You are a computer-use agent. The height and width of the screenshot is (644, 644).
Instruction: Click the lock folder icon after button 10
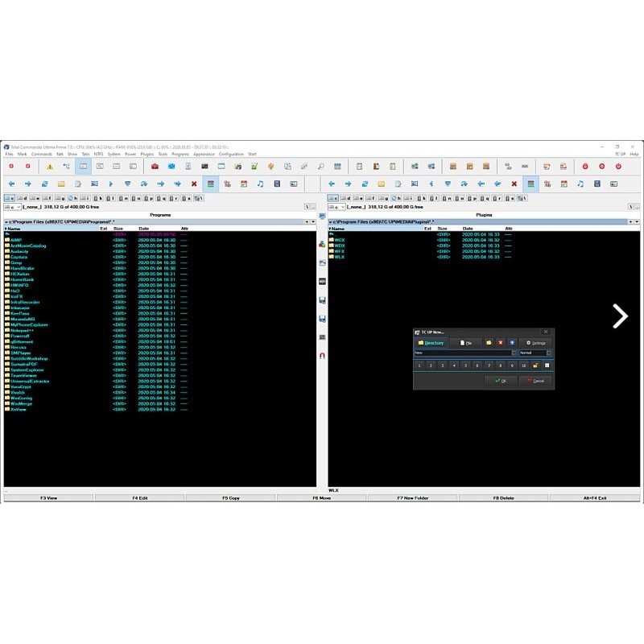pos(535,365)
